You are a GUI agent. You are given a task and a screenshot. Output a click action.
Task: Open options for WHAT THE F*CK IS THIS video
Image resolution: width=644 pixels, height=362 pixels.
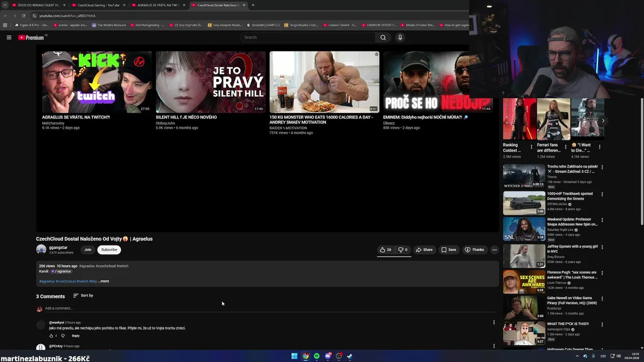click(x=602, y=324)
